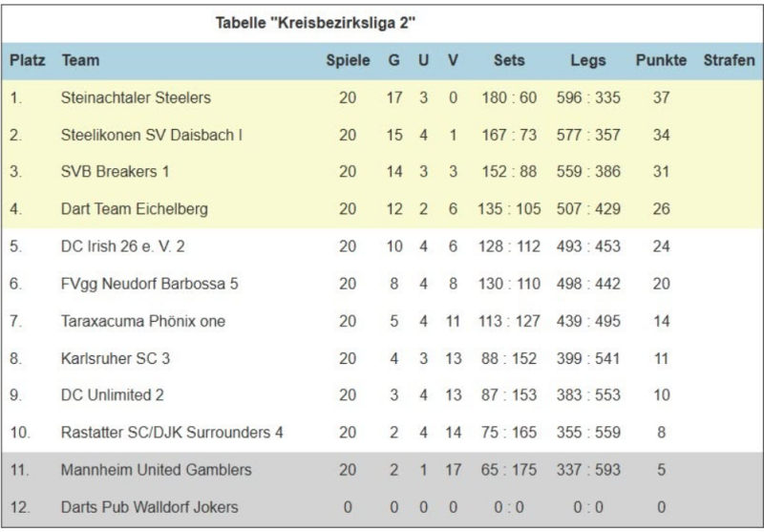Click the Platz column header
The height and width of the screenshot is (532, 764).
[x=28, y=60]
